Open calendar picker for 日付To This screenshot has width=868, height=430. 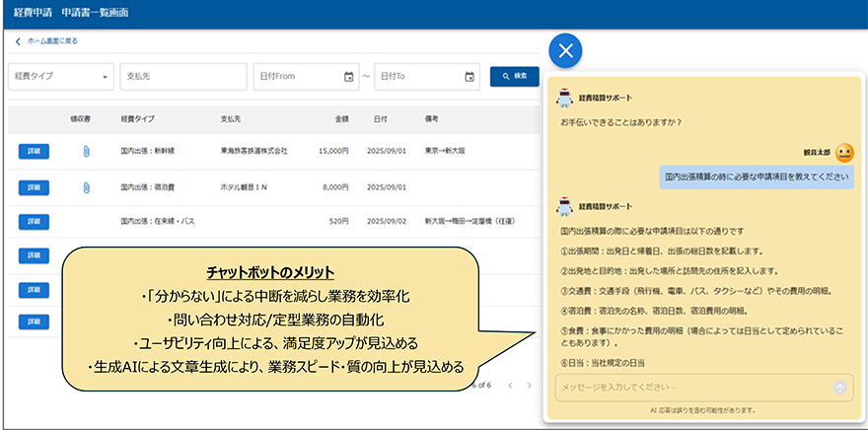pyautogui.click(x=470, y=77)
